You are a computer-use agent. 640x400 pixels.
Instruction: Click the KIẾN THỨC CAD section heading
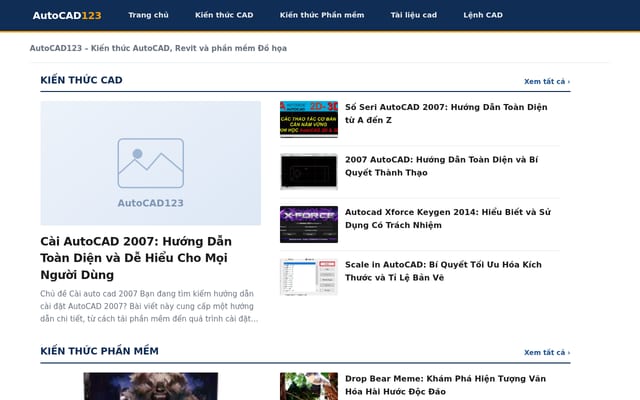point(81,80)
